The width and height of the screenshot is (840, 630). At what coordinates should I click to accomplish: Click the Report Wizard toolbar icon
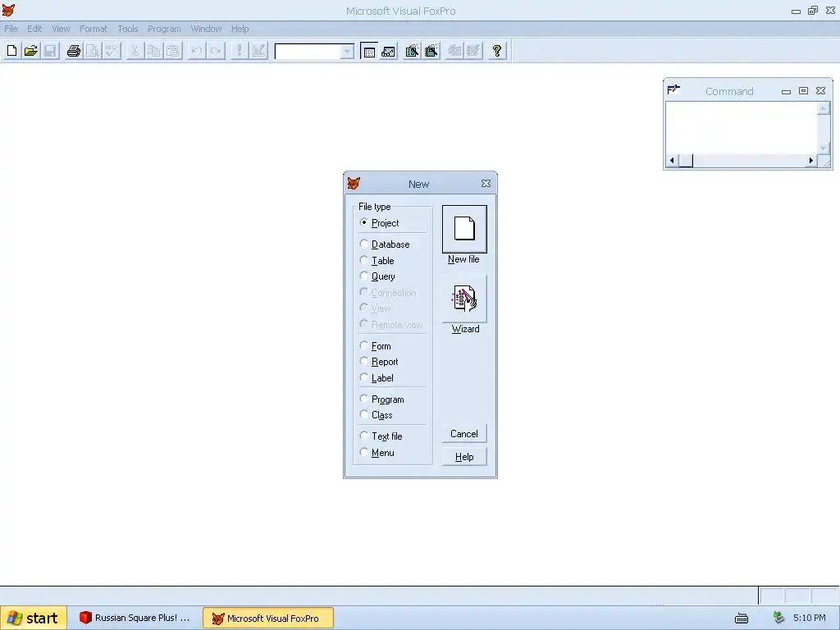(431, 51)
